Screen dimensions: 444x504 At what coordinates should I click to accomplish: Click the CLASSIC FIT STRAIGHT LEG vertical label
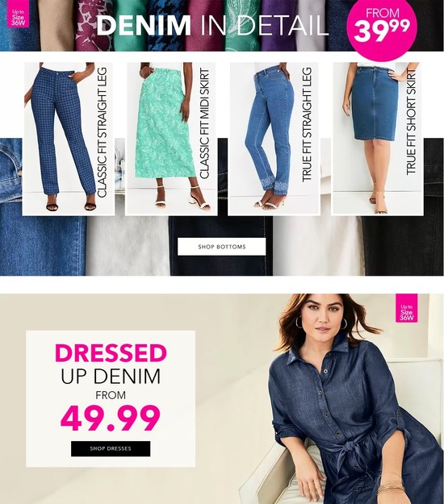(x=102, y=132)
